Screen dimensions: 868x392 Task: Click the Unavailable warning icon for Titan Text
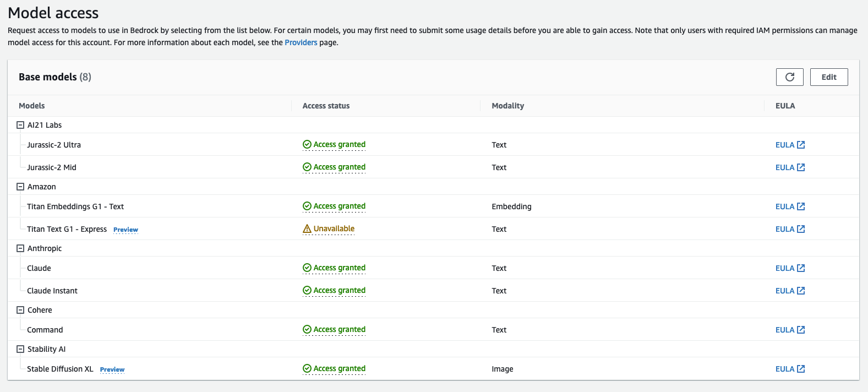click(x=307, y=229)
